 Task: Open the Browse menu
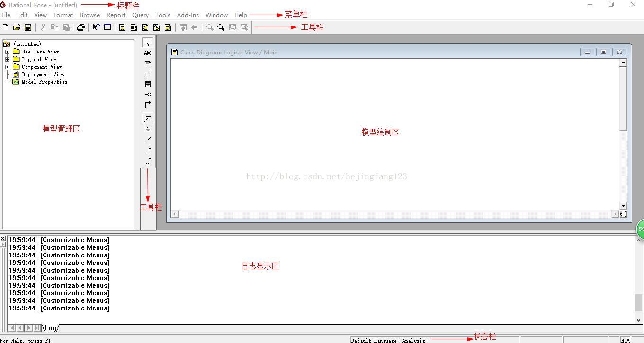pos(89,15)
